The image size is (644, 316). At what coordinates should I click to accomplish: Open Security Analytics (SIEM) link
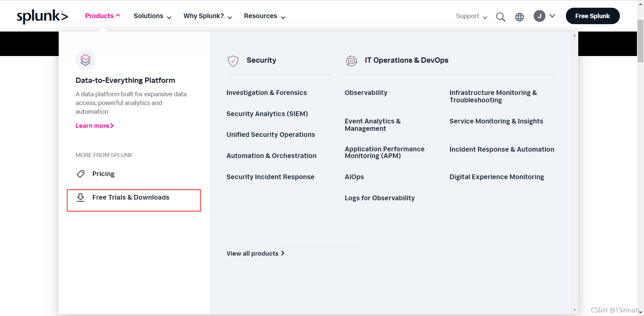267,114
